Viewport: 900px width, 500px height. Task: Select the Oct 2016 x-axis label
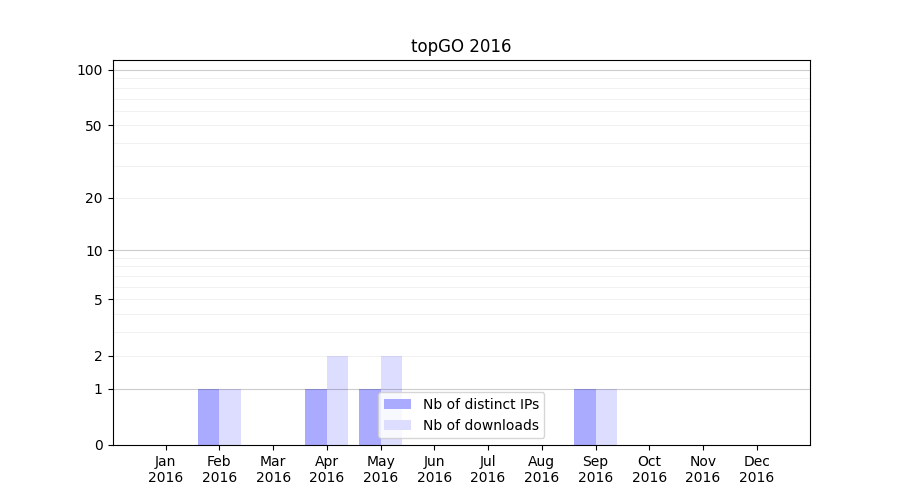pos(649,469)
